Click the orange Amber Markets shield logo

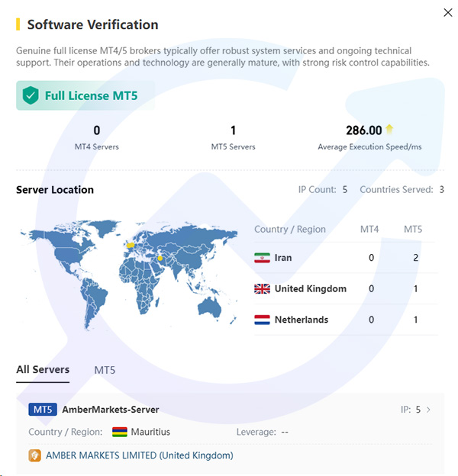click(x=34, y=455)
